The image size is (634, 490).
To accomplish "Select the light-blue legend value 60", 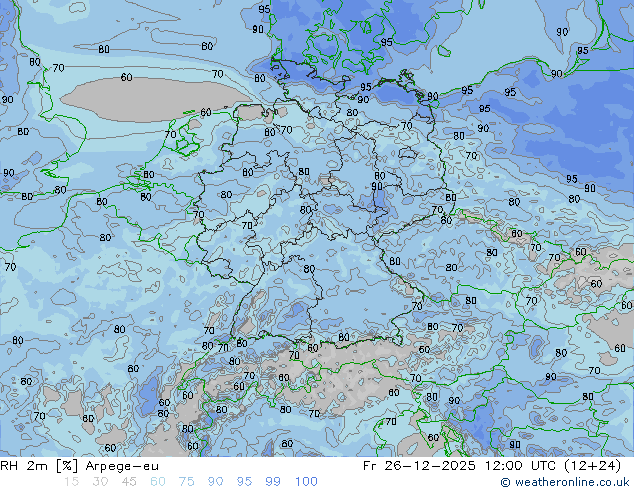I will 158,482.
